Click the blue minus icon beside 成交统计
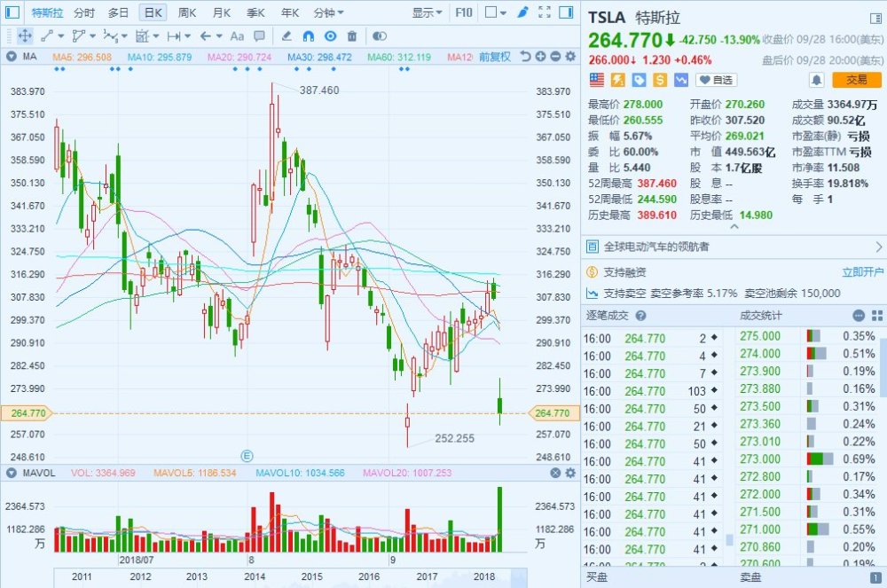The image size is (887, 588). [859, 316]
